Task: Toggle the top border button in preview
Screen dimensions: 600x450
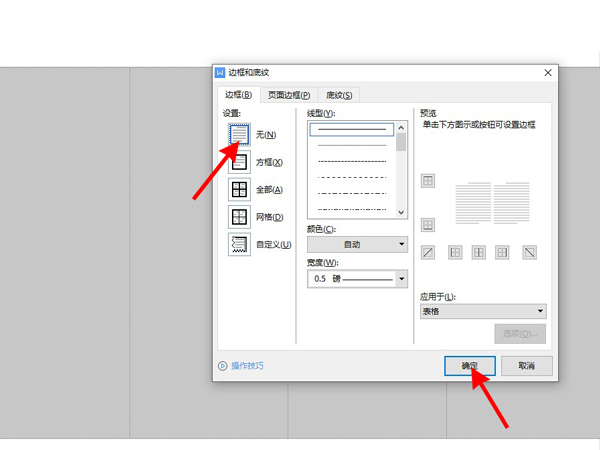Action: (428, 181)
